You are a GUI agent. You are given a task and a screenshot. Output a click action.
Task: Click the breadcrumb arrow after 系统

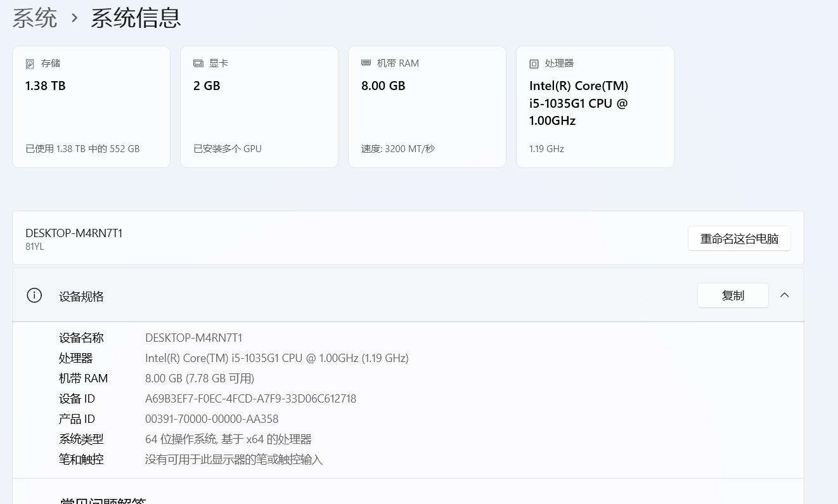[75, 18]
